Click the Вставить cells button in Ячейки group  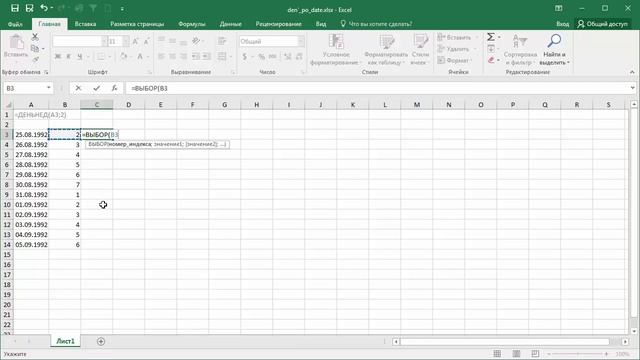click(x=458, y=38)
